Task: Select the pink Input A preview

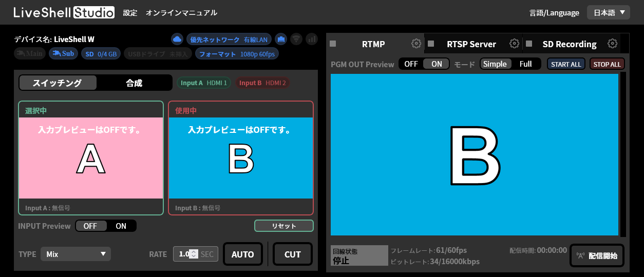Action: [91, 158]
